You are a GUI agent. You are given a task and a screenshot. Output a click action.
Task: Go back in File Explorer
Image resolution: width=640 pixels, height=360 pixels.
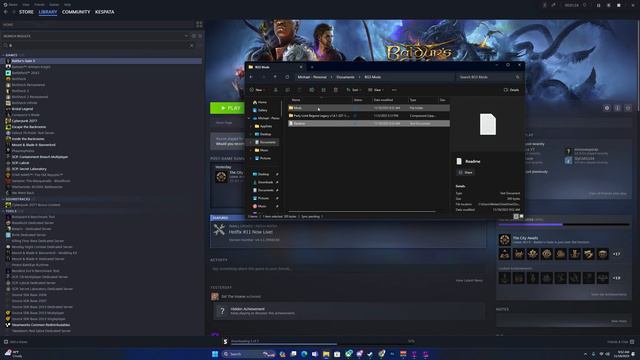click(x=251, y=77)
